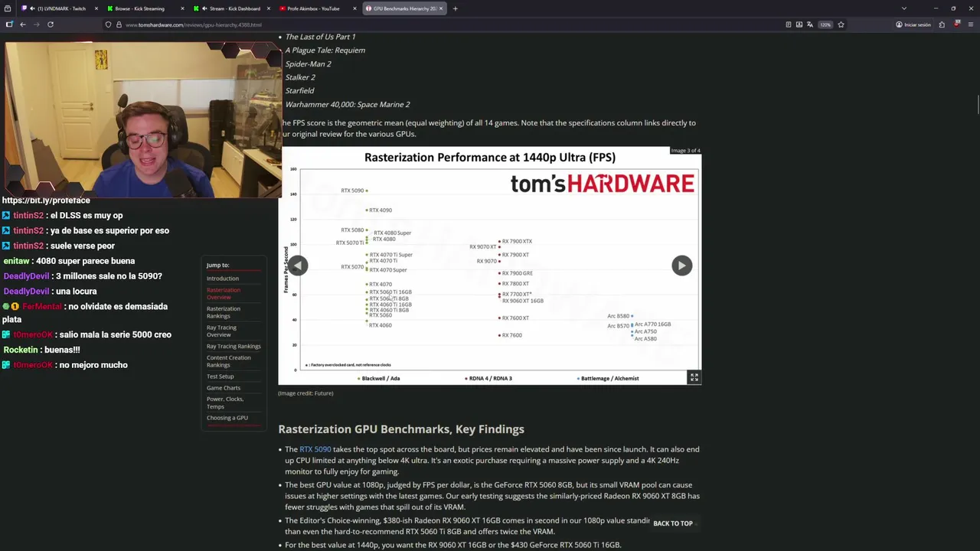This screenshot has height=551, width=980.
Task: Open the RTX 5090 review link
Action: 315,449
